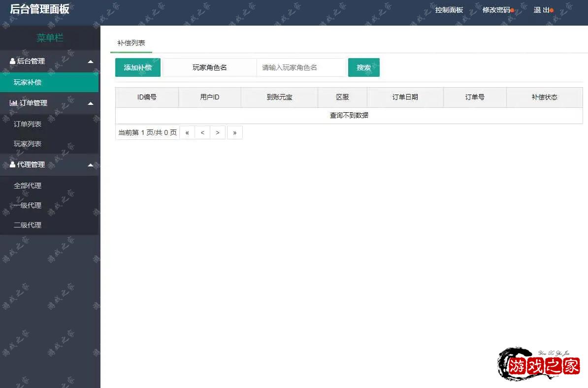Image resolution: width=588 pixels, height=388 pixels.
Task: Collapse the 后台管理 menu section
Action: pyautogui.click(x=90, y=61)
